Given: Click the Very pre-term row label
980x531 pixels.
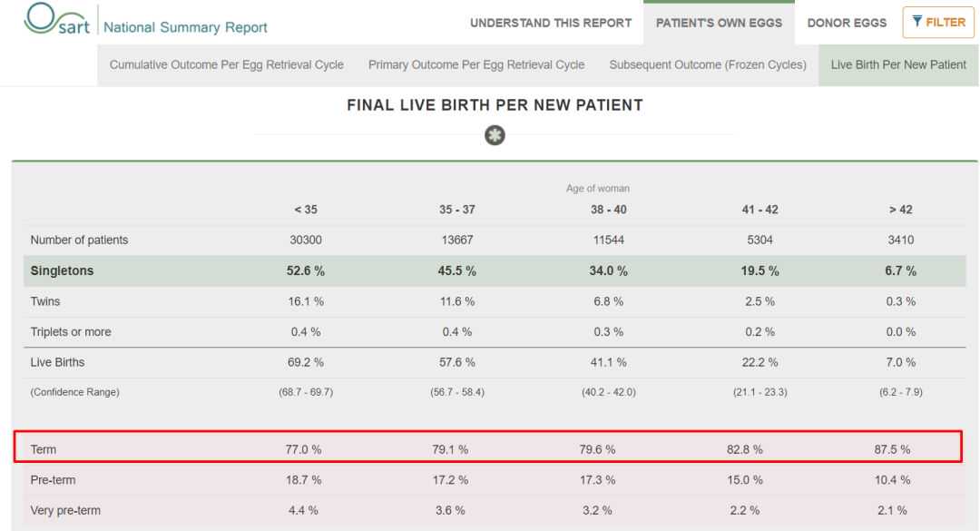Looking at the screenshot, I should [x=65, y=510].
